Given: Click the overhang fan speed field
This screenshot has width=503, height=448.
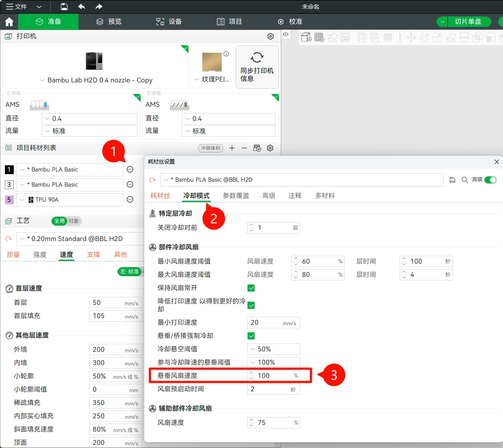Looking at the screenshot, I should click(274, 376).
